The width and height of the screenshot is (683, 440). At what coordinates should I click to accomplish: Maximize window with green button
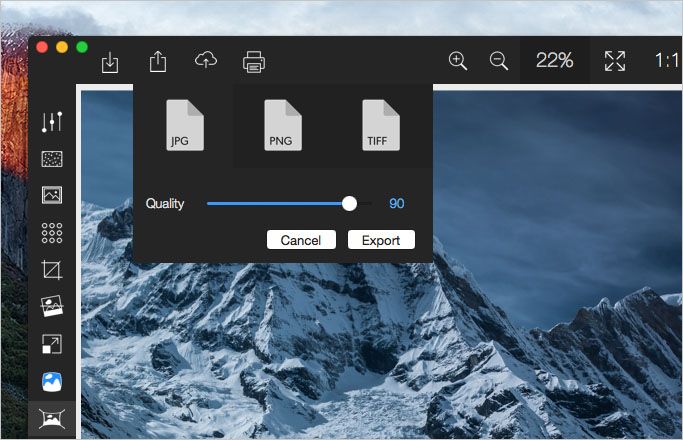82,47
